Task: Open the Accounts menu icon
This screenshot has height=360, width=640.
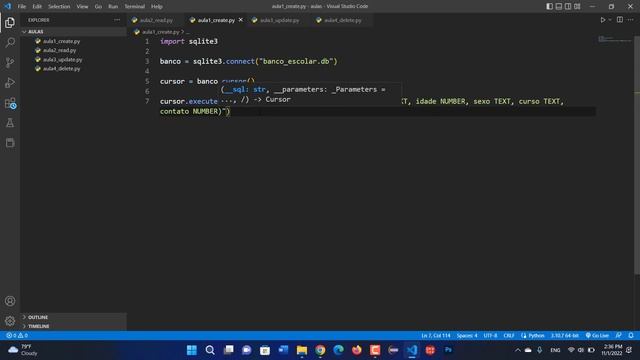Action: pos(10,301)
